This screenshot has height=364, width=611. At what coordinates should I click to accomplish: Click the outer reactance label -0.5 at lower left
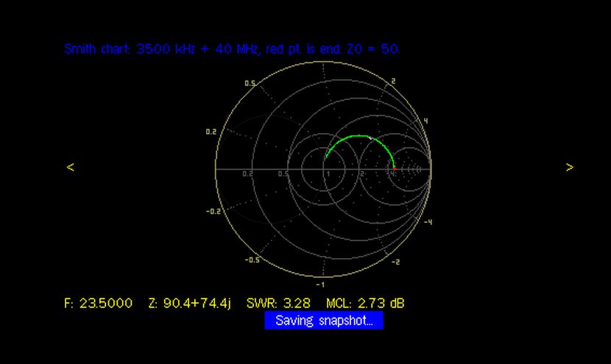(x=251, y=260)
